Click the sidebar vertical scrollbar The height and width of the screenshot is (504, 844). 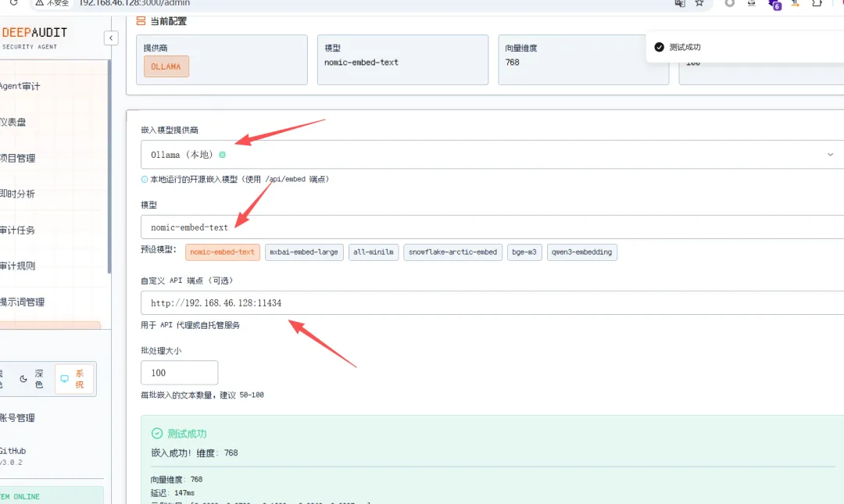click(x=109, y=167)
